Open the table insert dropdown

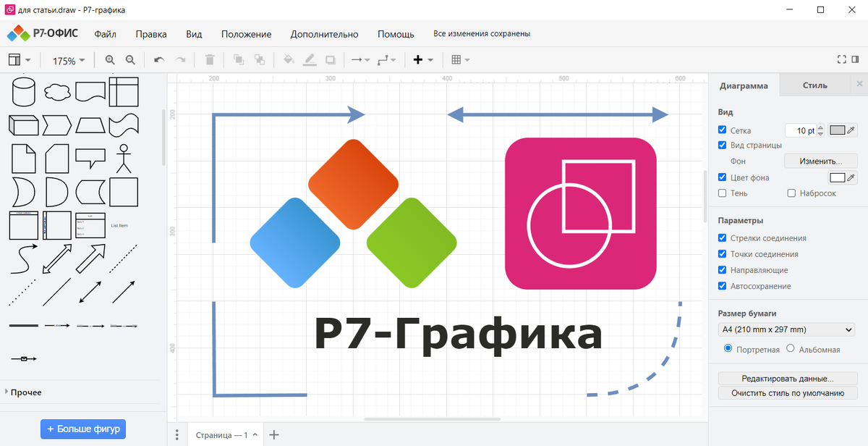461,60
